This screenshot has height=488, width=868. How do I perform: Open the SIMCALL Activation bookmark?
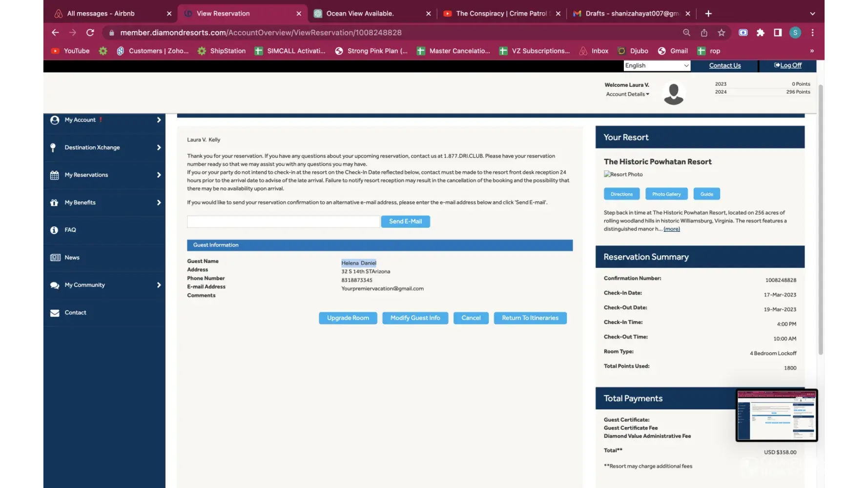pyautogui.click(x=290, y=51)
